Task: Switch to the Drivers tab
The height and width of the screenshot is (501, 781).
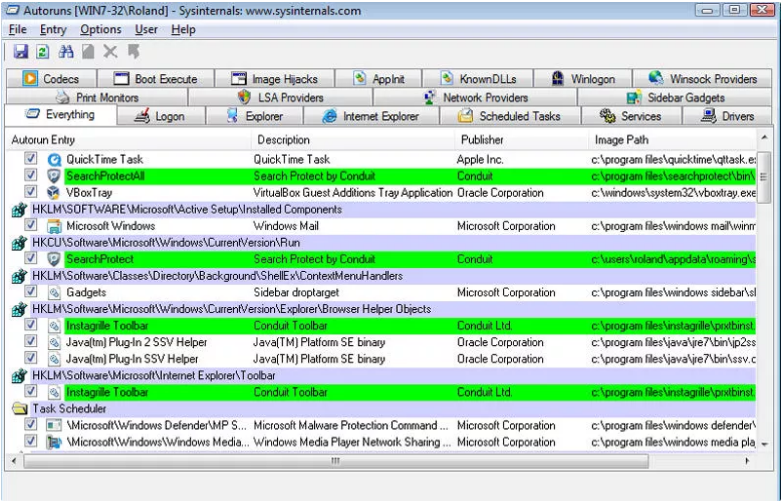Action: click(727, 116)
